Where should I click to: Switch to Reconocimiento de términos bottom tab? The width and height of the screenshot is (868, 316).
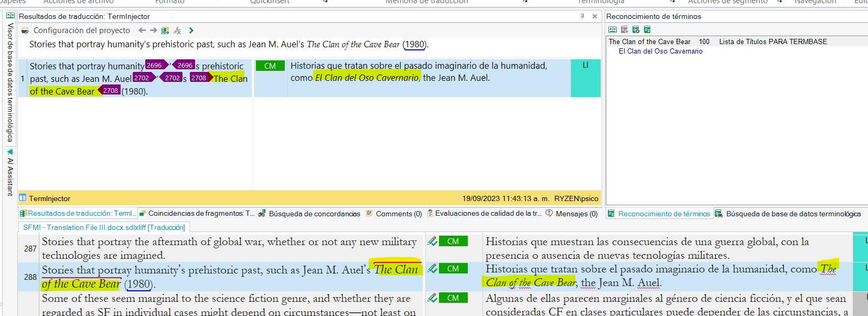click(659, 214)
